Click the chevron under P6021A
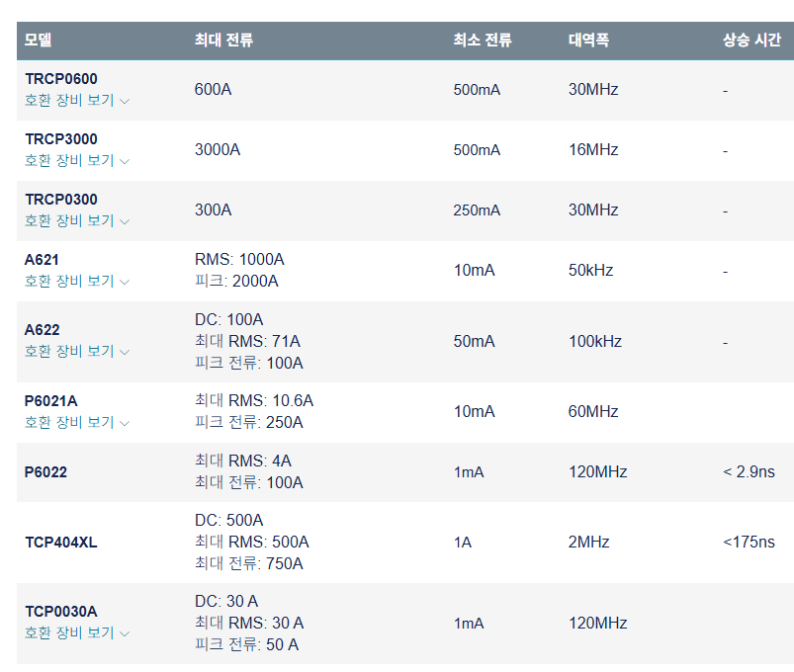Viewport: 794px width, 672px height. [x=125, y=423]
